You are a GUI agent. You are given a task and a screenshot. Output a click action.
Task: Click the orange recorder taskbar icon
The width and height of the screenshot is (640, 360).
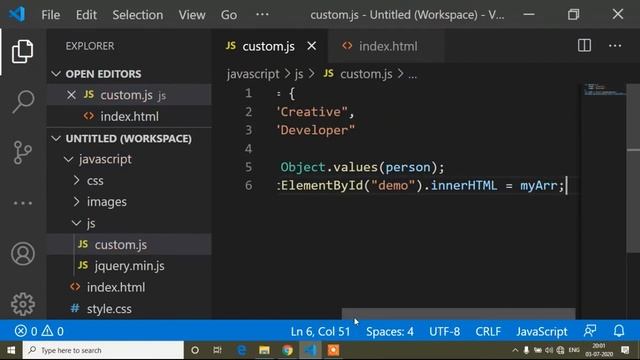[333, 350]
